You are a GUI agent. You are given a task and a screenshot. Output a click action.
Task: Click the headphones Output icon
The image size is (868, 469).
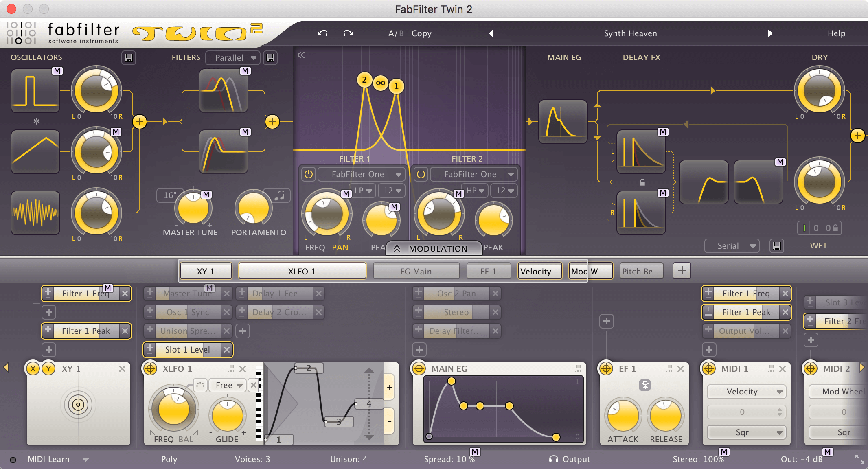tap(553, 459)
